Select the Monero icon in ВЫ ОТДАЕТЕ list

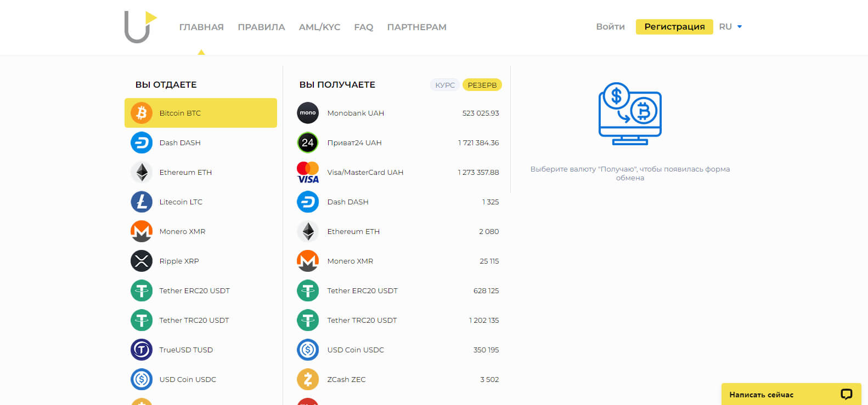(142, 231)
